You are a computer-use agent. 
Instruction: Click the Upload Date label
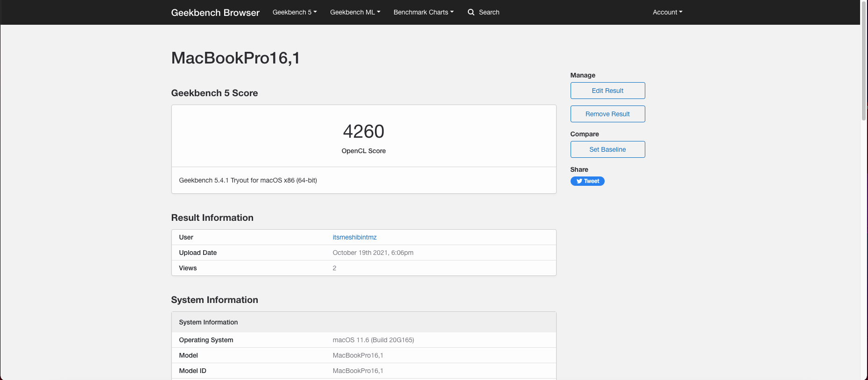[198, 253]
